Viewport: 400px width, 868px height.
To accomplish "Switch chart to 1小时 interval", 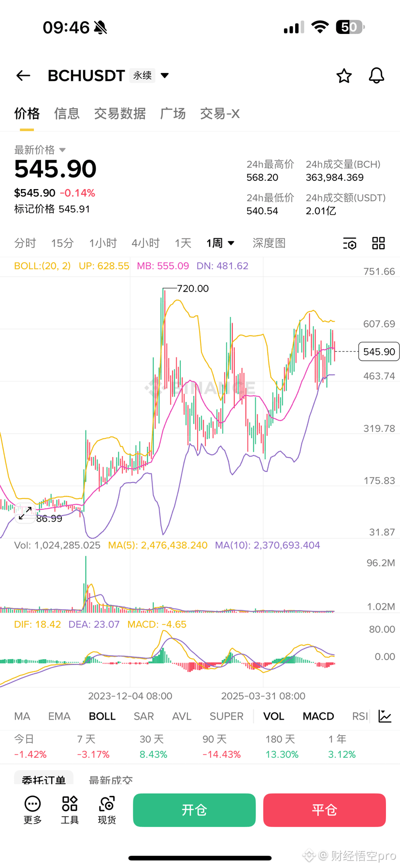I will 103,243.
